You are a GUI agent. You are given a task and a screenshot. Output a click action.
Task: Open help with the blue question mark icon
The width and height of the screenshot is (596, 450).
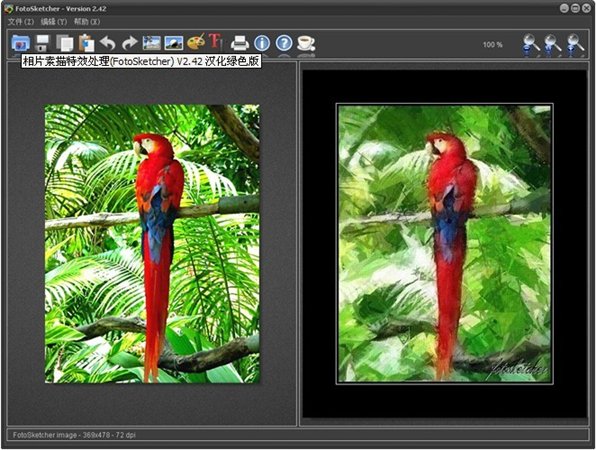click(284, 43)
